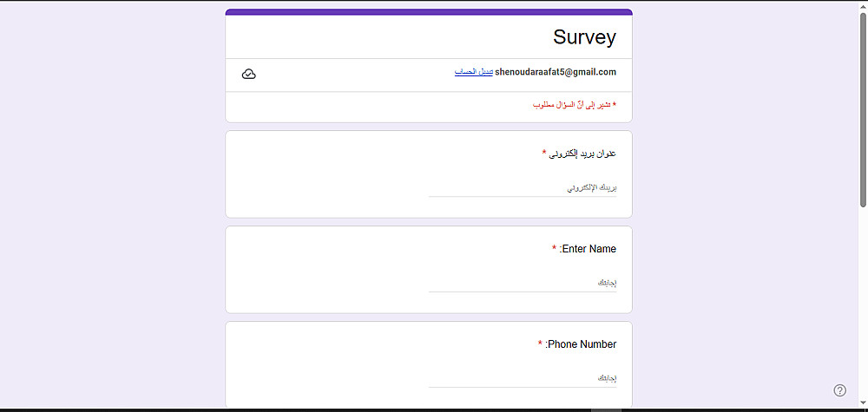This screenshot has width=868, height=412.
Task: Click the cloud saved-draft icon
Action: [249, 74]
